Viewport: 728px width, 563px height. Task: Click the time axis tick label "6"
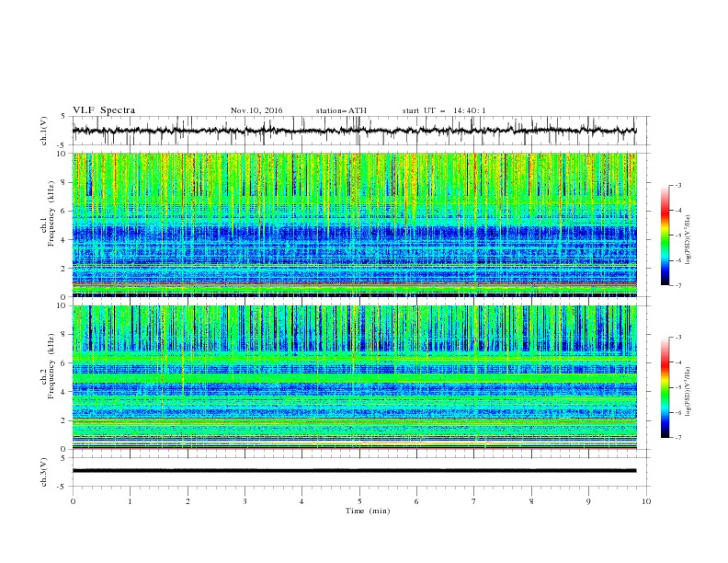tap(417, 501)
